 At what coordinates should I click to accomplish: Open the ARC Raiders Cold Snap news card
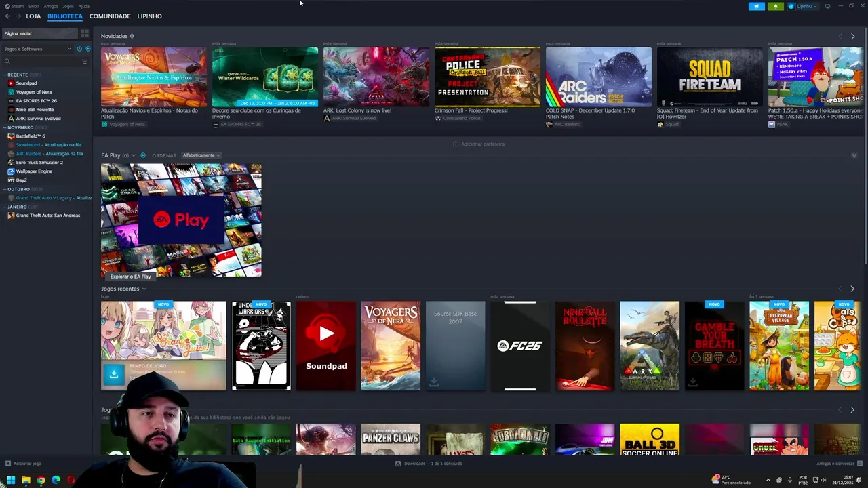[x=598, y=77]
